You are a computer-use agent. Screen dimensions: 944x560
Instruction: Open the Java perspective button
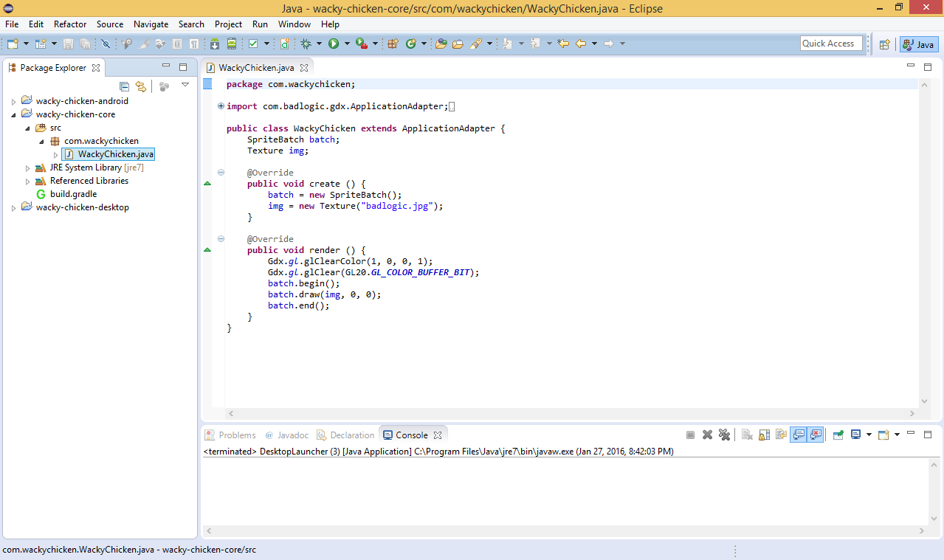[918, 44]
